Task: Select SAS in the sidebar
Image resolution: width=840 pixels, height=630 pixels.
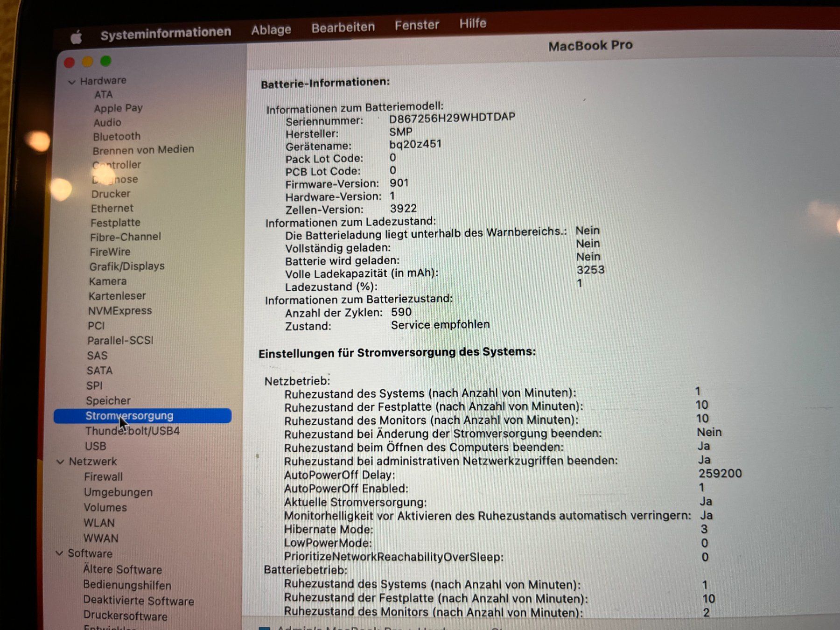Action: 97,355
